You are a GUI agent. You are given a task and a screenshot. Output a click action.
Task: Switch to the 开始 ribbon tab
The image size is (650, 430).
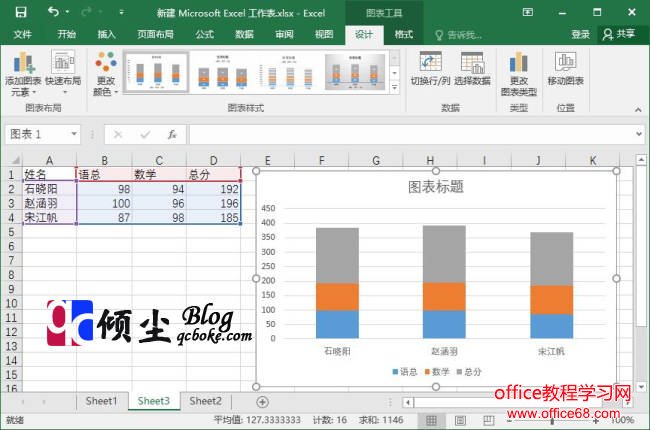pos(66,34)
